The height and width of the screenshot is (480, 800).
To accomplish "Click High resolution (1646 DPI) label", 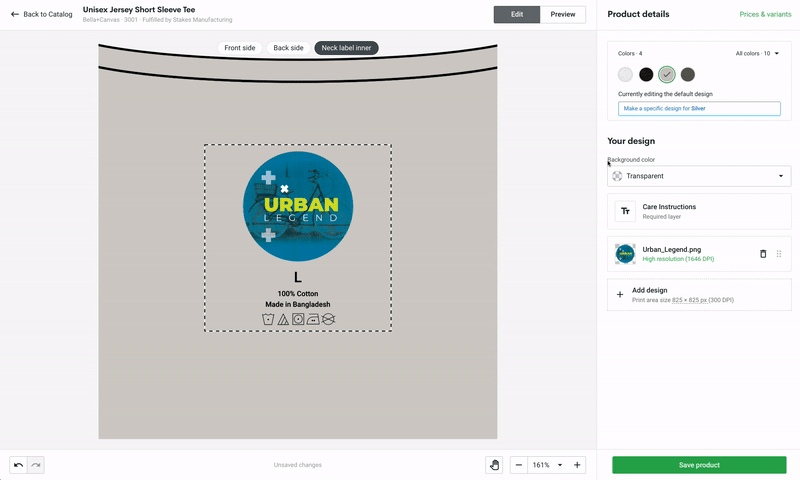I will tap(678, 259).
